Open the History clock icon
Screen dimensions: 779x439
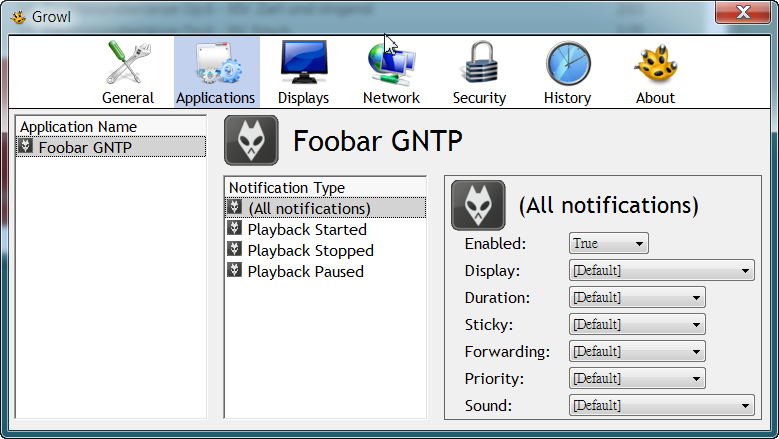(567, 64)
